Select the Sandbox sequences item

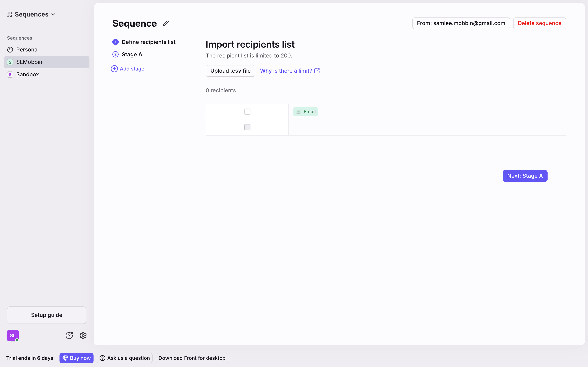pos(27,75)
